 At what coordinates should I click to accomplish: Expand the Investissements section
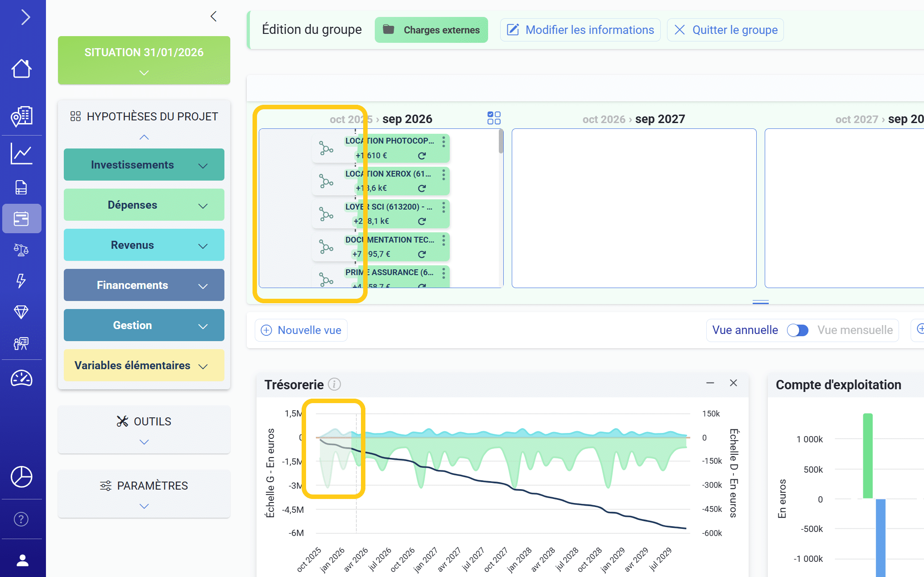pyautogui.click(x=144, y=165)
